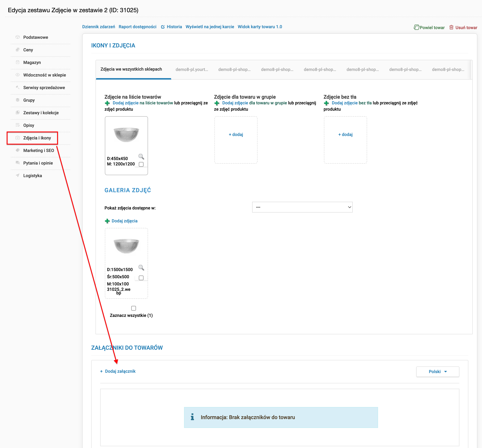482x448 pixels.
Task: Click the tag icon beside Marketing i SEO
Action: (17, 150)
